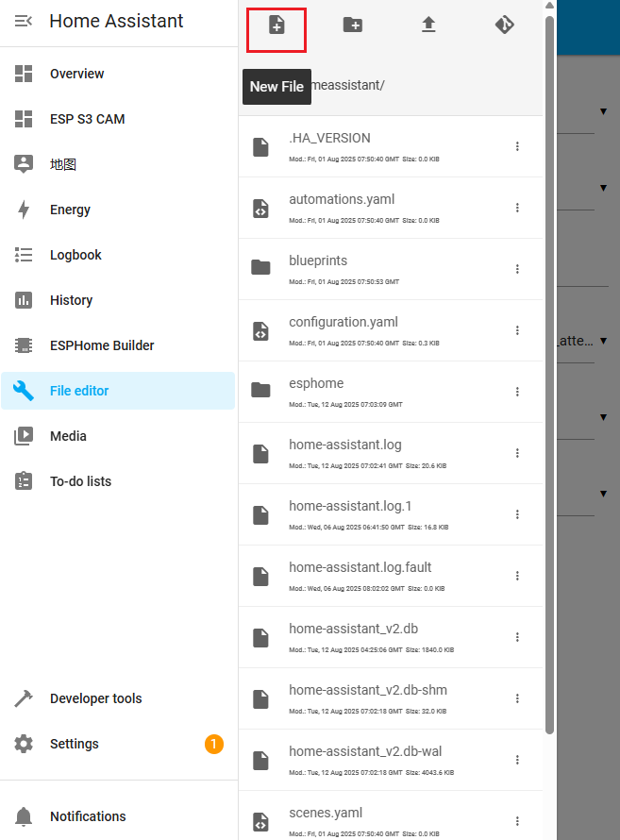Open Developer tools

coord(118,698)
